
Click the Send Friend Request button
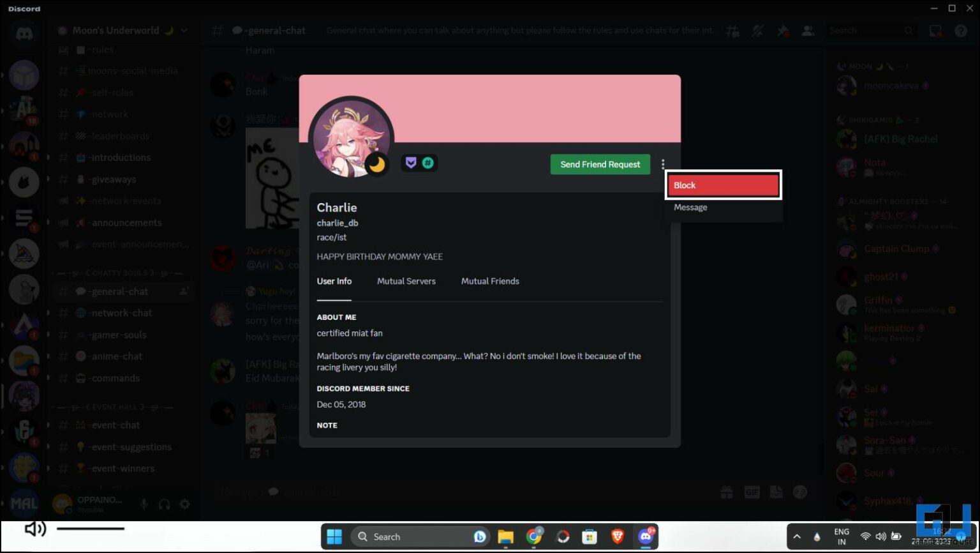click(600, 164)
